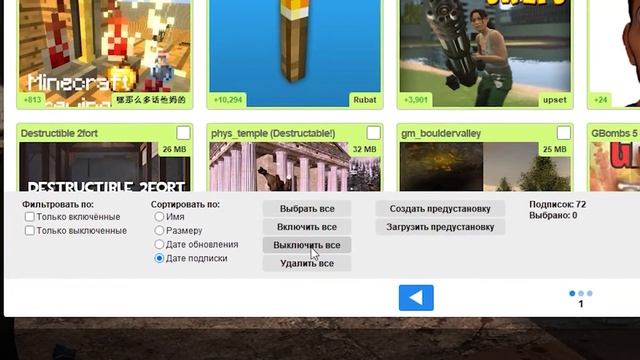Click the +3,901 rating badge
The image size is (640, 360).
(x=416, y=100)
